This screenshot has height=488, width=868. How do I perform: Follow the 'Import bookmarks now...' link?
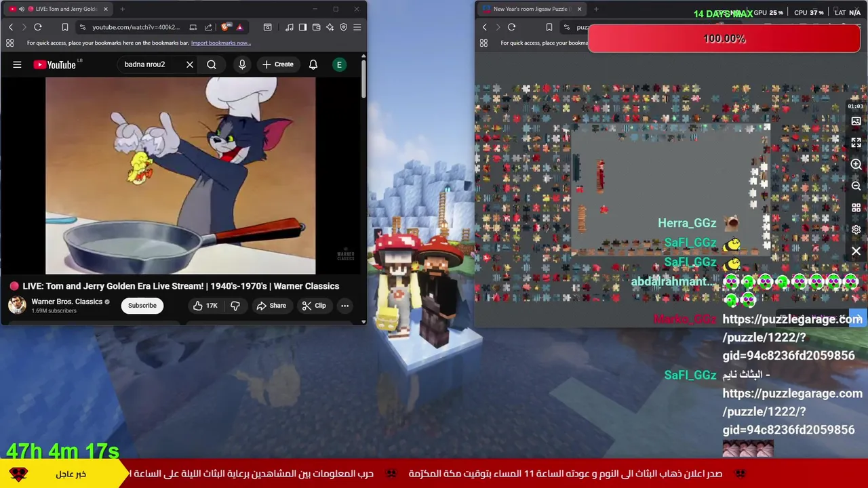(221, 43)
